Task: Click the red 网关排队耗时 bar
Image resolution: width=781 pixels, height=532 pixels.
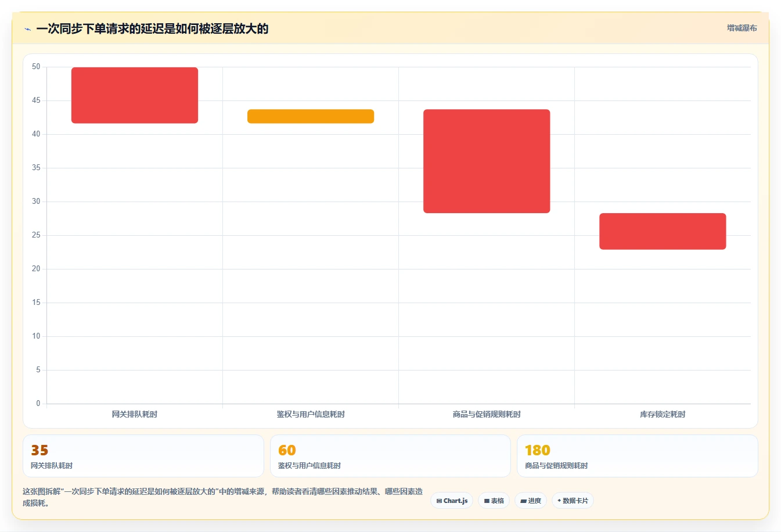Action: 135,95
